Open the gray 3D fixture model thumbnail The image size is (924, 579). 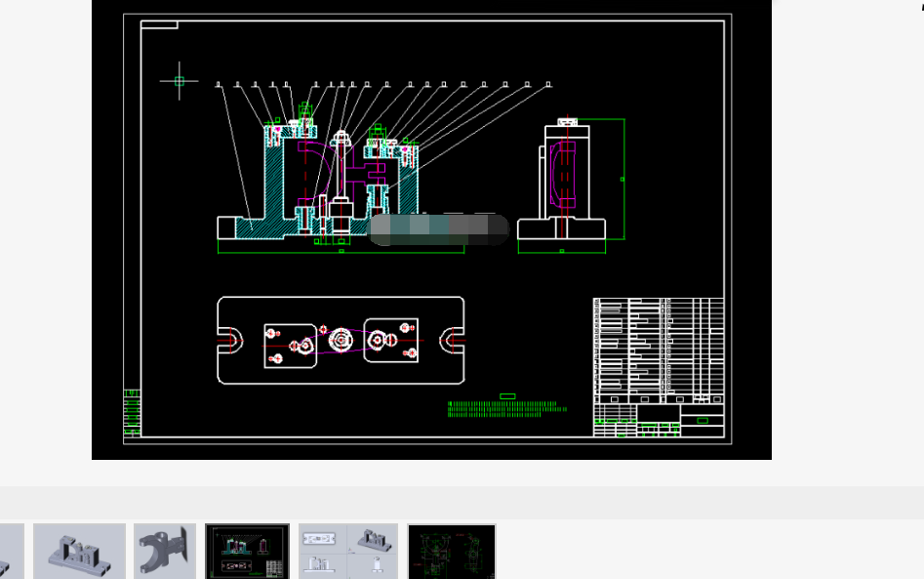pyautogui.click(x=80, y=552)
